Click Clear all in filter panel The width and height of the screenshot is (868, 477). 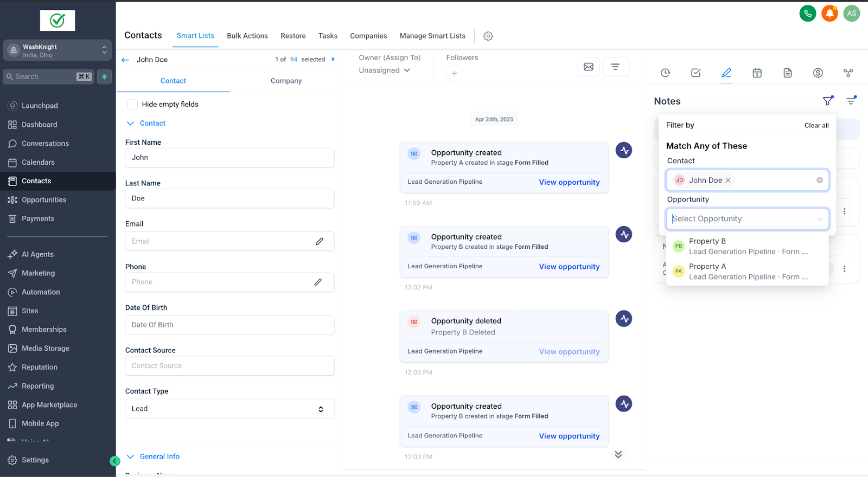(x=816, y=125)
